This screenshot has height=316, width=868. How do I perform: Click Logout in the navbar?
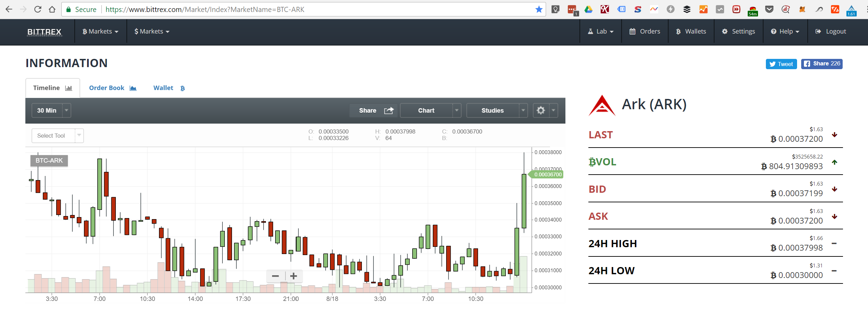click(x=831, y=31)
